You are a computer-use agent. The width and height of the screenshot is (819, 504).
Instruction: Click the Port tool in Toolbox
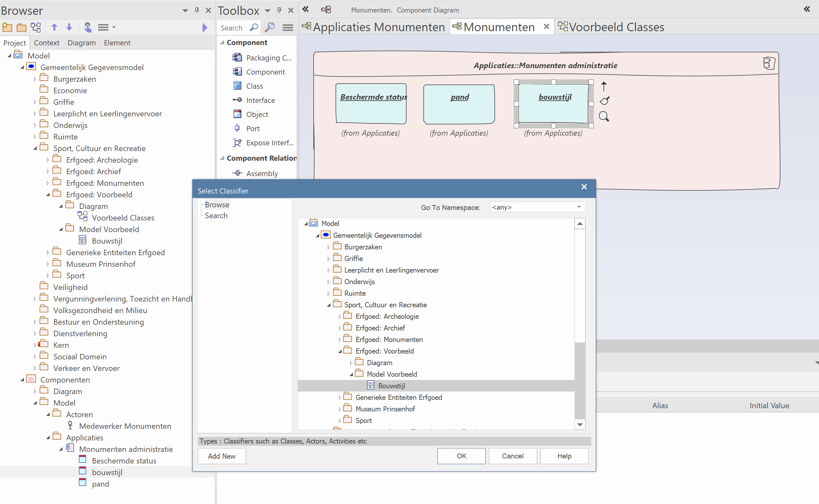click(x=252, y=128)
